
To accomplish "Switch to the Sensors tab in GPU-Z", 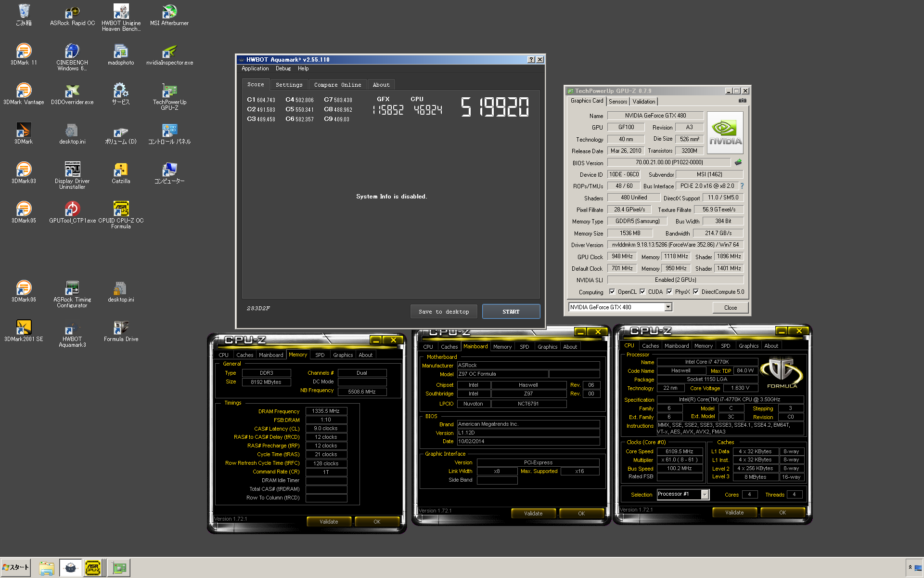I will click(x=617, y=102).
